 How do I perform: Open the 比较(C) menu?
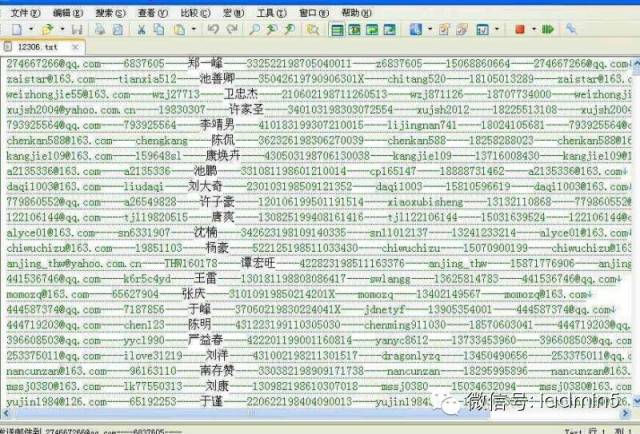pos(195,13)
